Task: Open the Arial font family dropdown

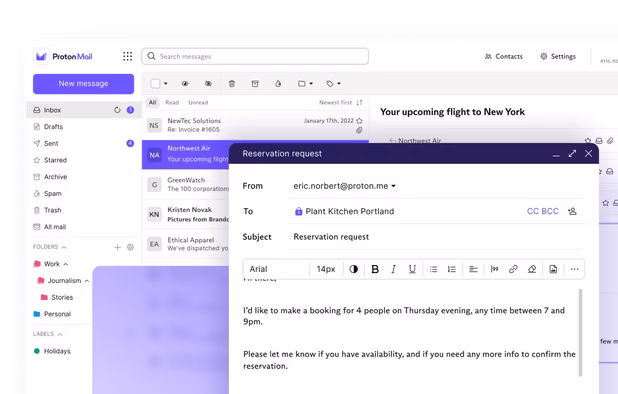Action: point(277,269)
